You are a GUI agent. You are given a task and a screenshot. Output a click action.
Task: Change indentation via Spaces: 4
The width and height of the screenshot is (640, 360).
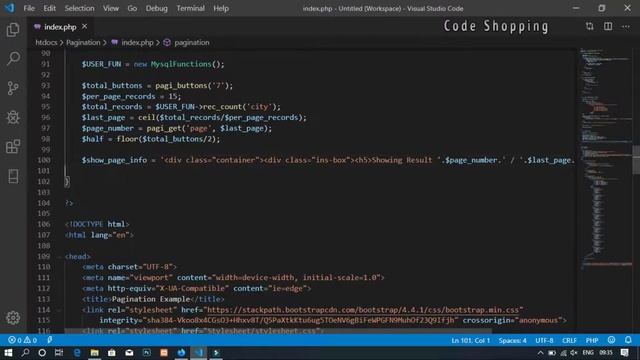tap(512, 340)
